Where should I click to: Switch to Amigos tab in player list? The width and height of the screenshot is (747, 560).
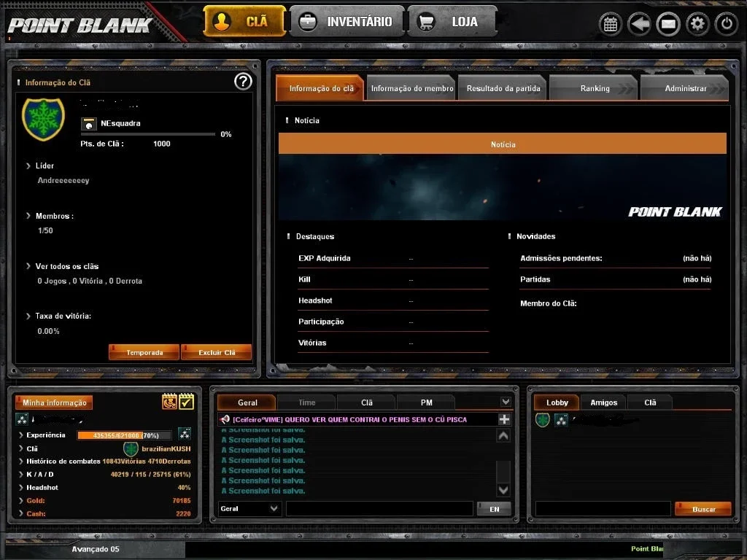coord(603,402)
